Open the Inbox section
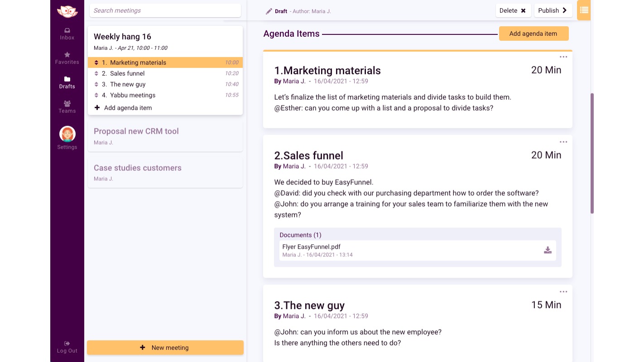The width and height of the screenshot is (644, 362). pos(67,34)
